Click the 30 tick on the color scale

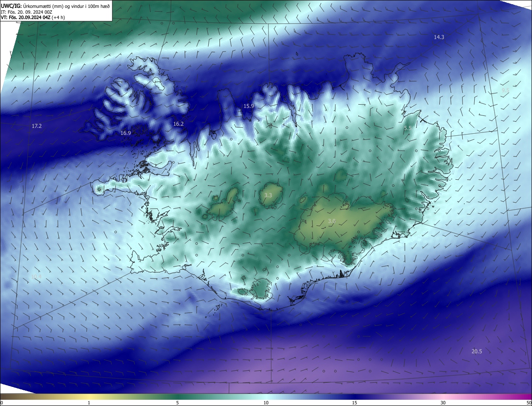tap(443, 403)
